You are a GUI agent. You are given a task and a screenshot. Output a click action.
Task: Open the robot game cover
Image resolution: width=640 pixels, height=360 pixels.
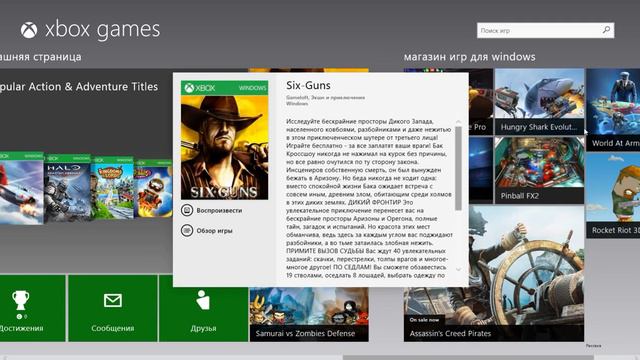pos(153,188)
